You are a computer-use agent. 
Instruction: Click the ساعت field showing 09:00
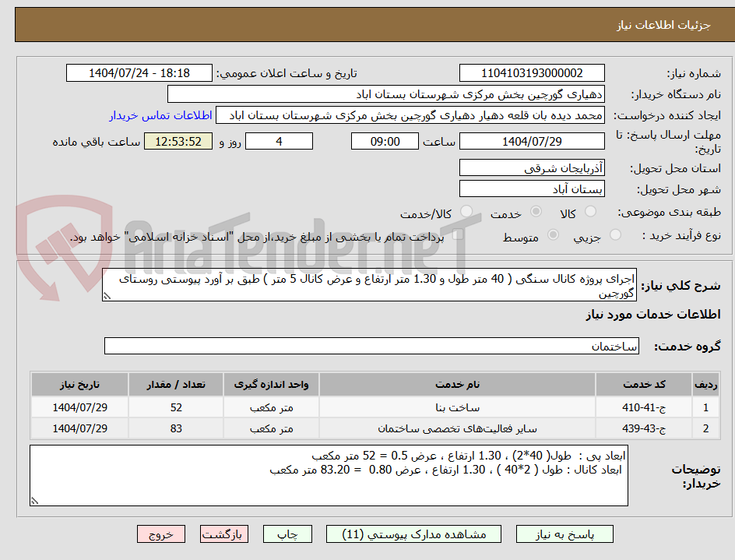(x=384, y=141)
